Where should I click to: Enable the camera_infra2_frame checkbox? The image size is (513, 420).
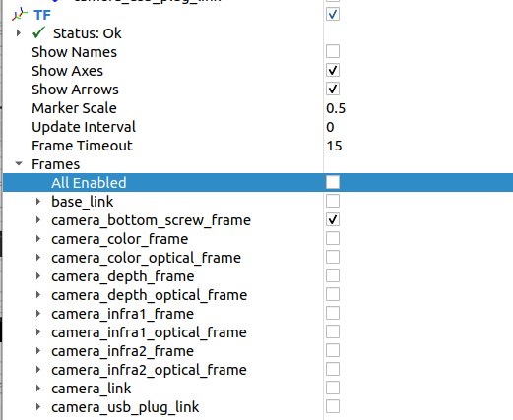point(333,350)
